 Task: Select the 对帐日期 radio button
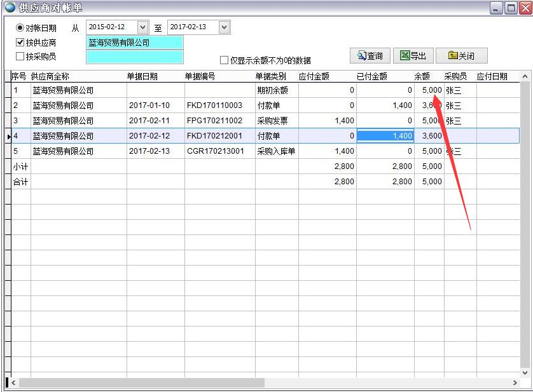tap(20, 28)
